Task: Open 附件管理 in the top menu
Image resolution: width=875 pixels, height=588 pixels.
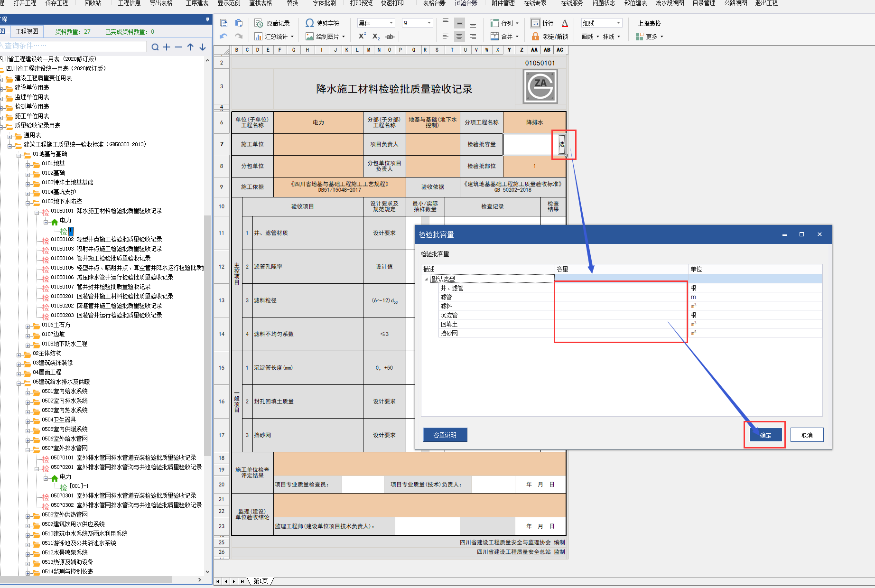Action: click(x=503, y=3)
